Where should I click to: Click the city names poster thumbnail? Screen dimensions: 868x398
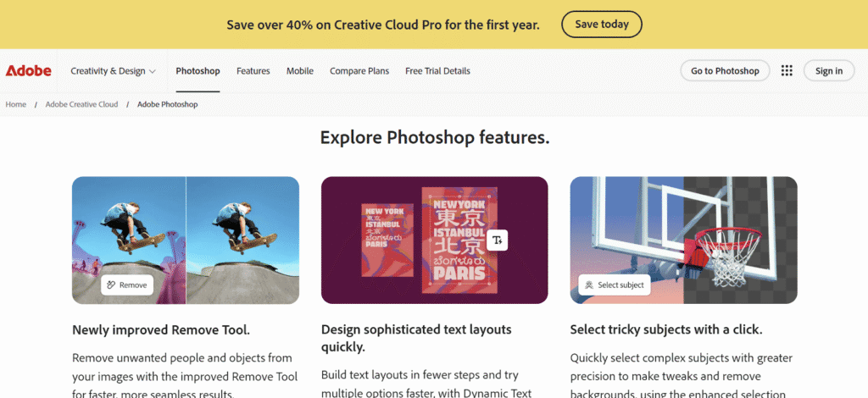click(x=435, y=240)
